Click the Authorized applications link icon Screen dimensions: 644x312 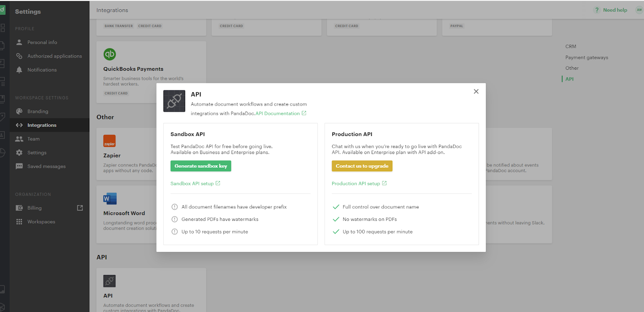[x=19, y=56]
